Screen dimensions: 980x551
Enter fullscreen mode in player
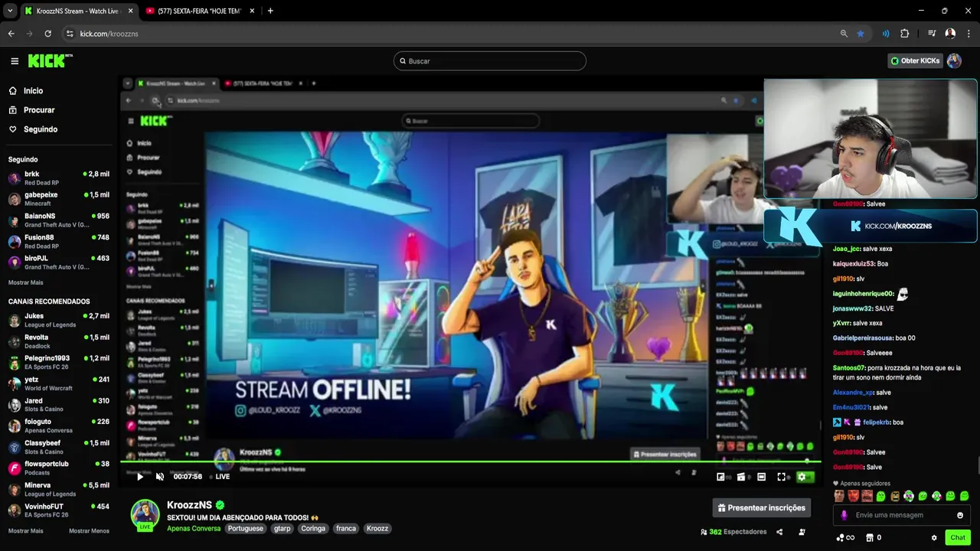click(782, 477)
